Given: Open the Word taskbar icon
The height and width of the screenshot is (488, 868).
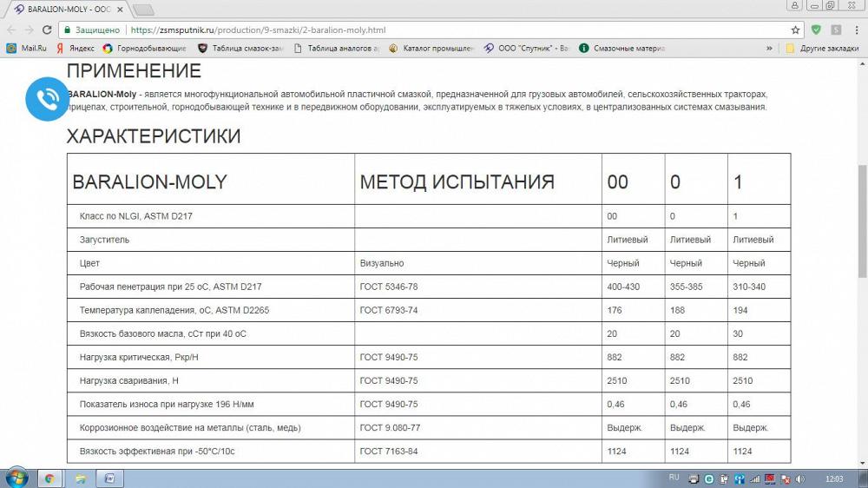Looking at the screenshot, I should pos(109,478).
